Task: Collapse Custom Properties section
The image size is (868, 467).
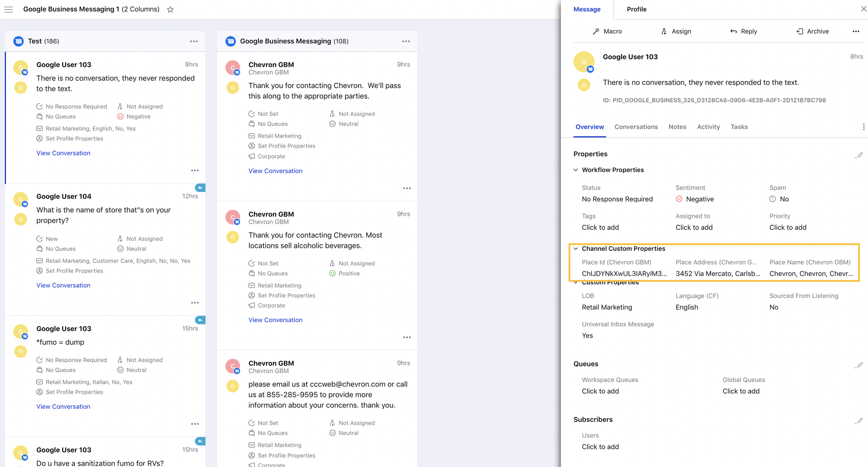Action: [576, 282]
